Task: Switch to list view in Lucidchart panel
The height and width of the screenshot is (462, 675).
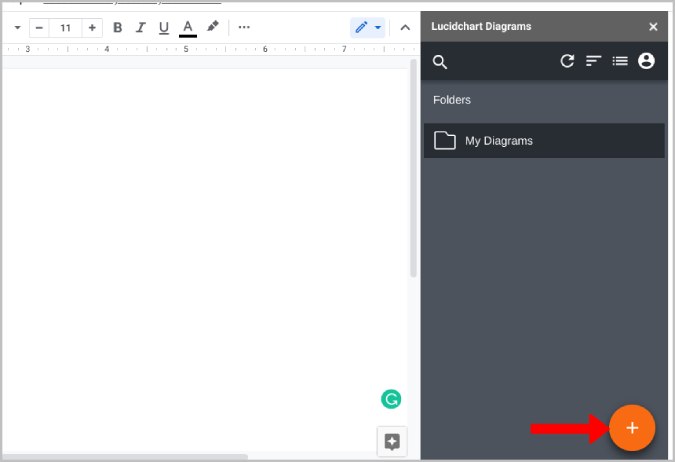Action: click(x=620, y=61)
